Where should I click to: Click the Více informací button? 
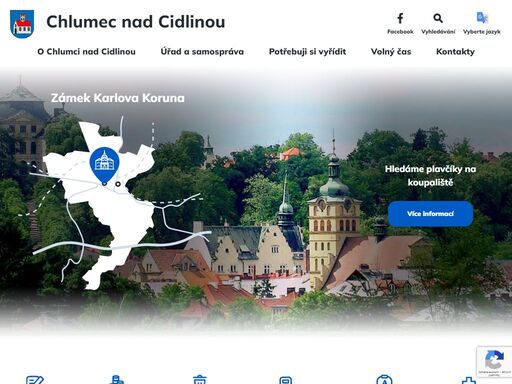coord(430,214)
